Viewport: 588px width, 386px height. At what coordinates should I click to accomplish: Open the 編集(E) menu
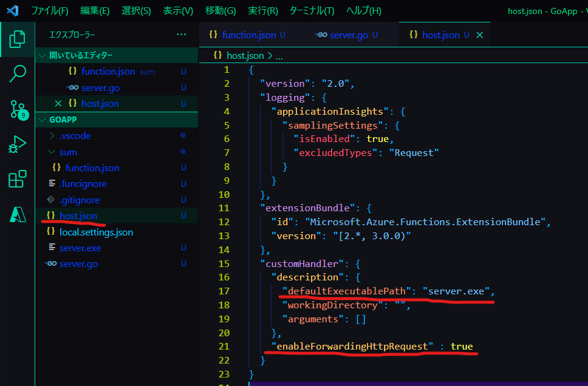95,10
